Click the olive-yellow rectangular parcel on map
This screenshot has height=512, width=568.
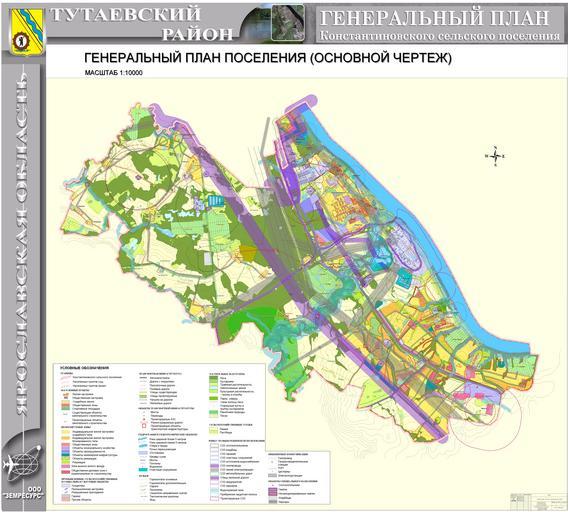(248, 253)
